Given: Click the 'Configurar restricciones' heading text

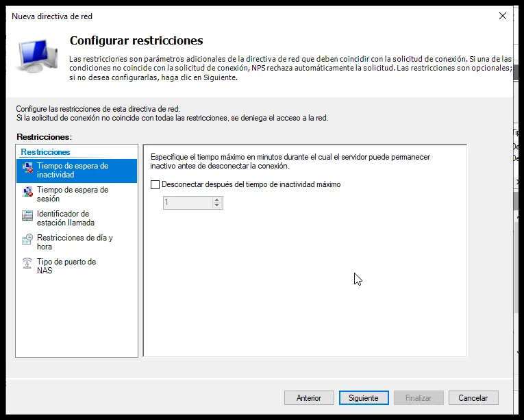Looking at the screenshot, I should click(136, 40).
